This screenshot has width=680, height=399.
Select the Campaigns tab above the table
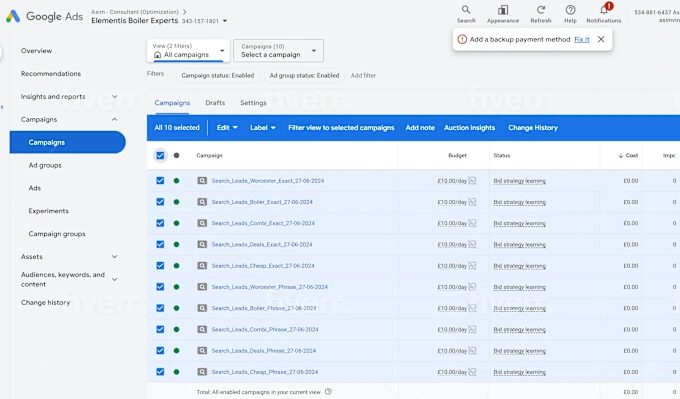click(172, 103)
